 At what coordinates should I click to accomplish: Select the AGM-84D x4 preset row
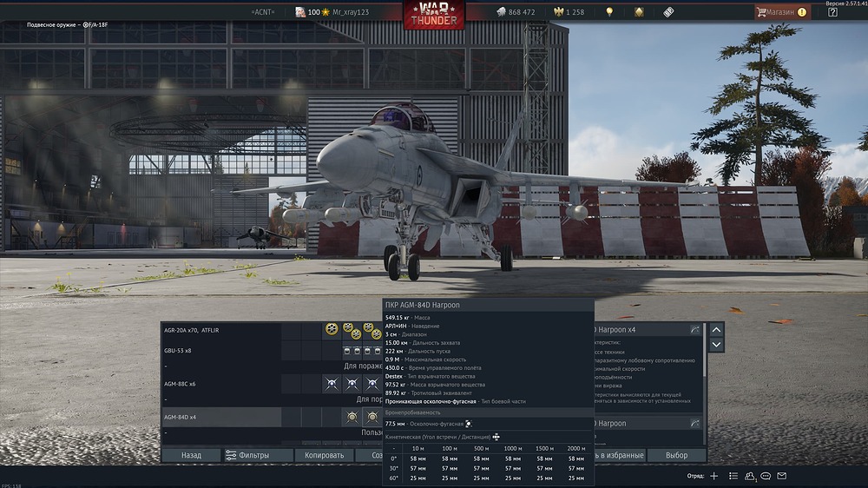tap(220, 417)
